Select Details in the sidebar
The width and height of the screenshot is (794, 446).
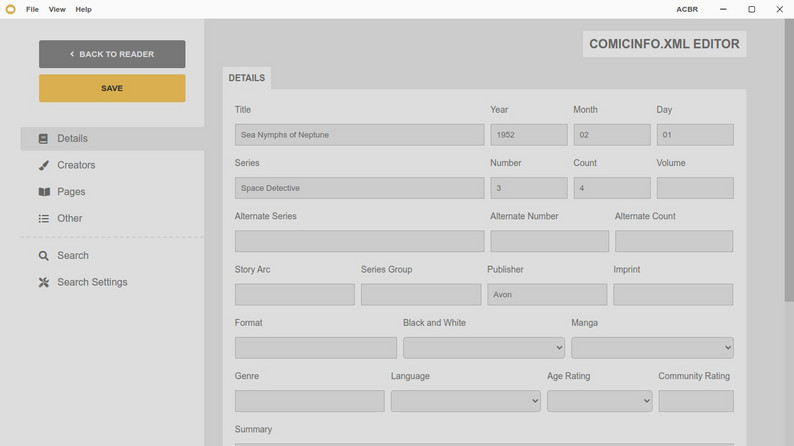pyautogui.click(x=112, y=138)
